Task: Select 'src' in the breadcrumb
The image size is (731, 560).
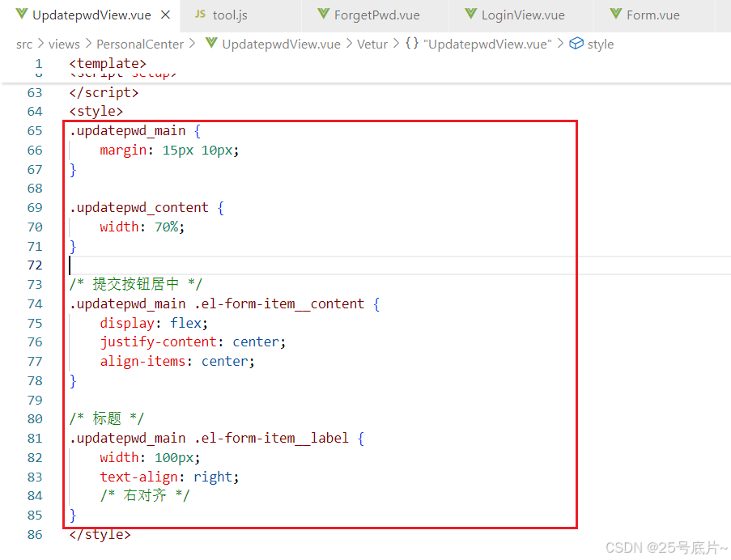Action: point(24,45)
